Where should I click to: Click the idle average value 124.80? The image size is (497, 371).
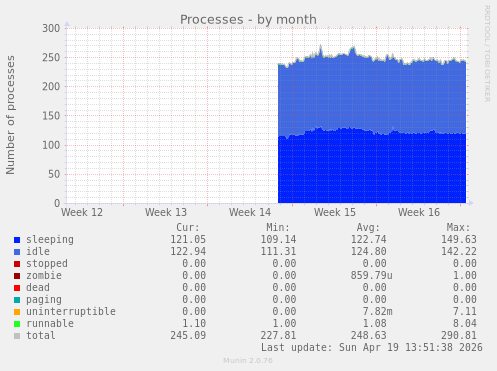click(368, 252)
